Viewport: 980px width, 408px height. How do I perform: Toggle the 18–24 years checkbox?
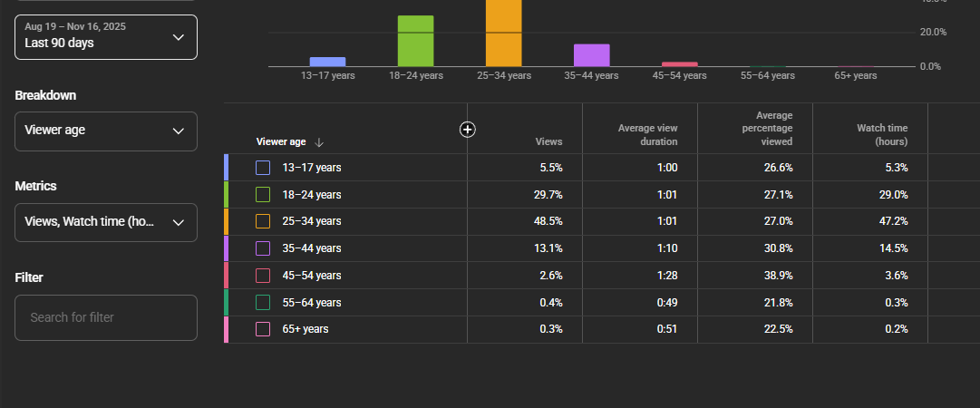coord(263,195)
